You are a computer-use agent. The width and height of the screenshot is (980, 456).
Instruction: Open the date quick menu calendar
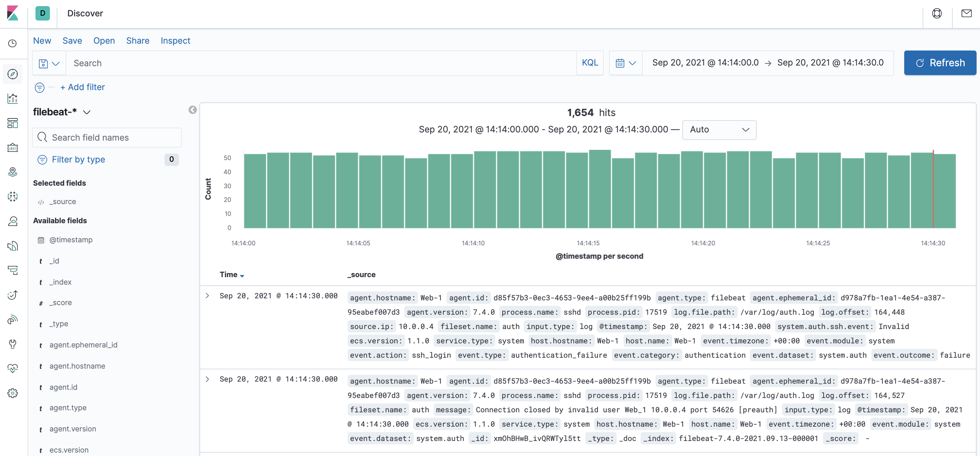(626, 63)
